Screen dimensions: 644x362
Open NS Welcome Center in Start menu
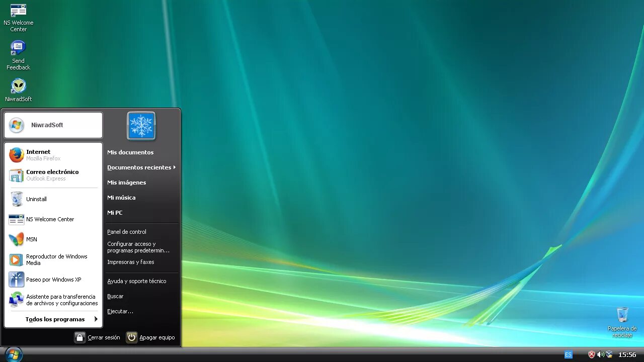point(53,219)
